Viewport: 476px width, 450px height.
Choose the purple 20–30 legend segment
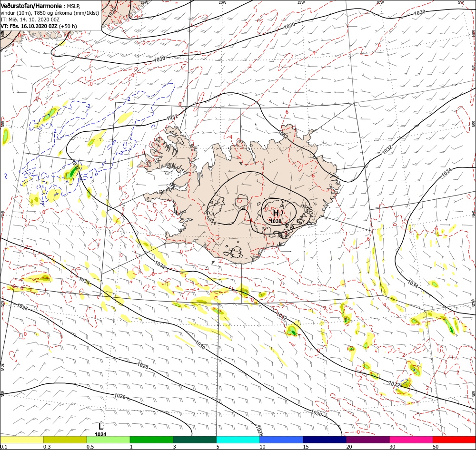click(x=368, y=440)
